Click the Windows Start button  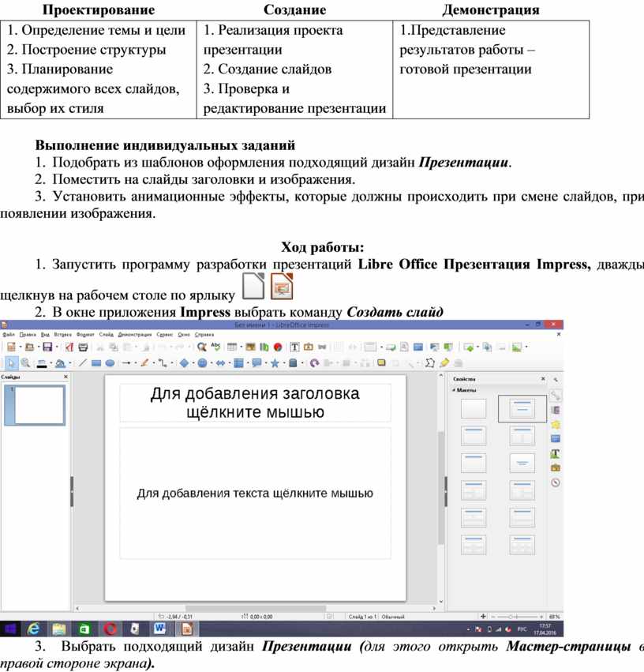9,629
